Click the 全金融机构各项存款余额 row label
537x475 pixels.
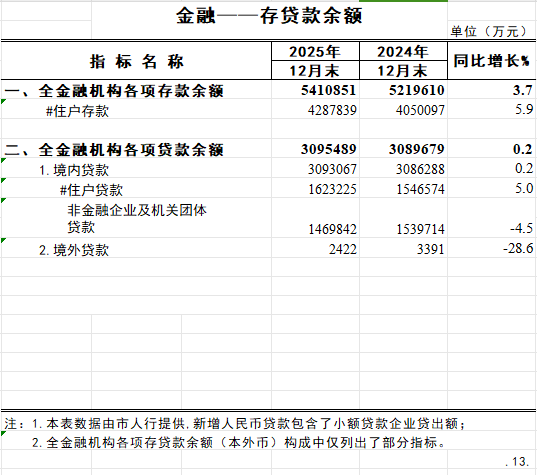coord(114,91)
